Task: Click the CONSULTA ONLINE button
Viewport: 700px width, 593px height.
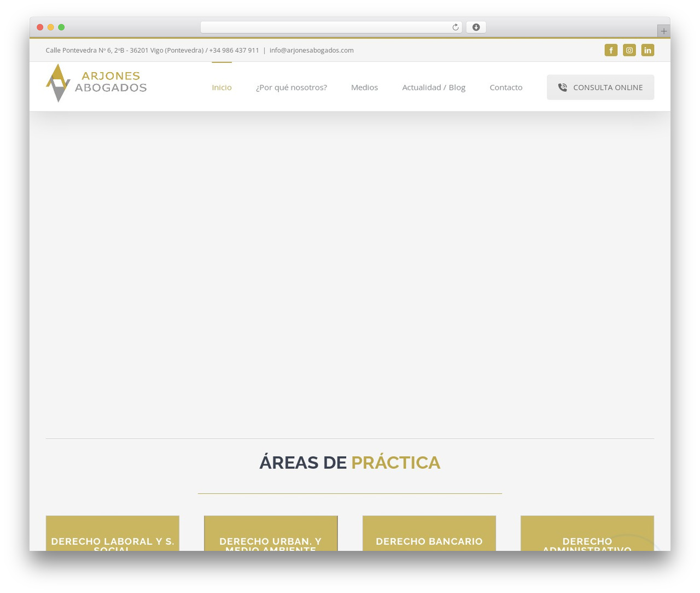Action: pyautogui.click(x=600, y=87)
